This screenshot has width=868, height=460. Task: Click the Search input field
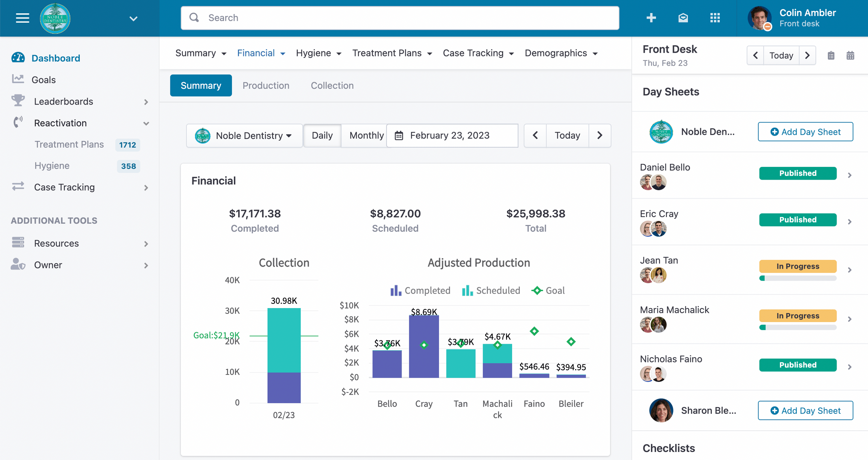click(400, 18)
